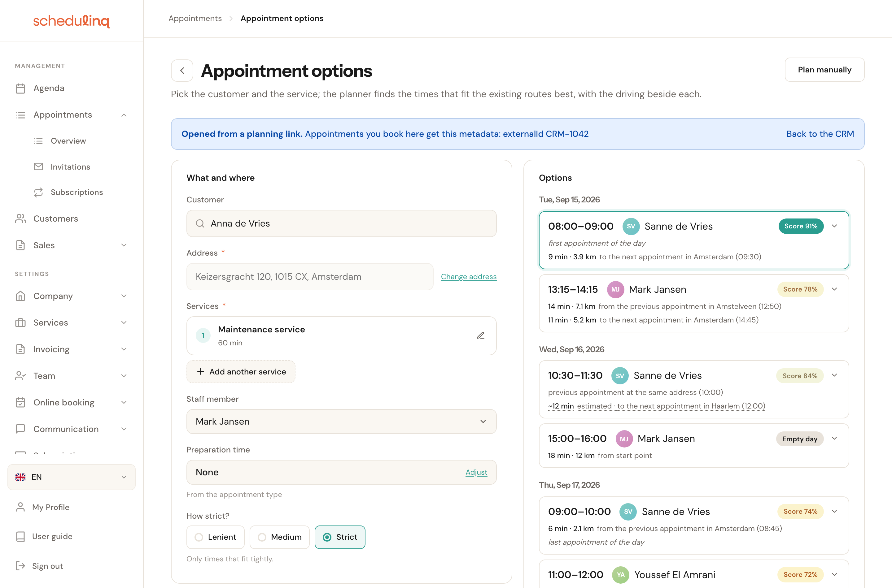Image resolution: width=892 pixels, height=588 pixels.
Task: Click the Sign out arrow icon
Action: coord(21,566)
